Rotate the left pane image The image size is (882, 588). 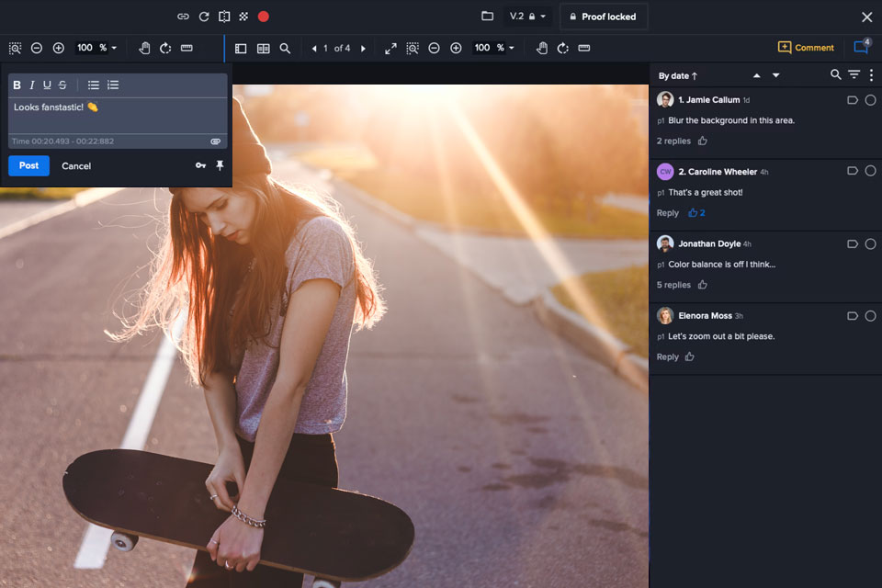point(165,49)
